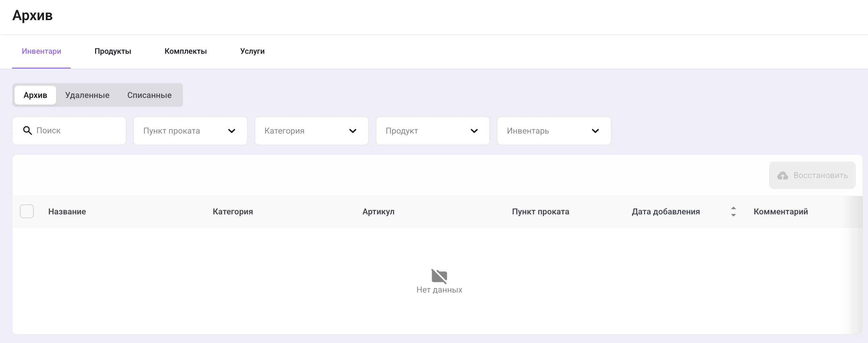
Task: Switch to the Продукты tab
Action: [x=113, y=51]
